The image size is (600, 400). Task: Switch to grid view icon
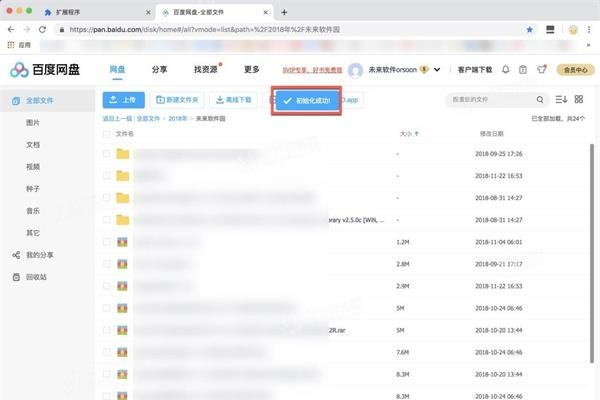click(x=579, y=100)
